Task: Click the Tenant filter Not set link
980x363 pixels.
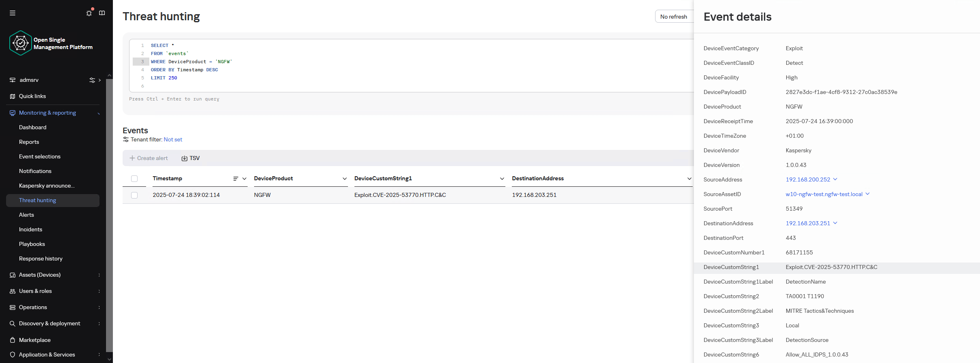Action: point(173,139)
